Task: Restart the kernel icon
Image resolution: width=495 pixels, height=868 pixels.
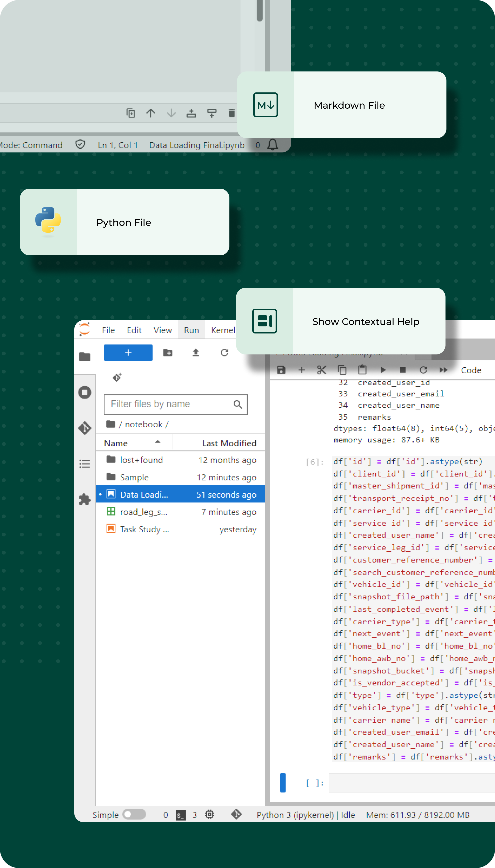Action: click(x=423, y=370)
